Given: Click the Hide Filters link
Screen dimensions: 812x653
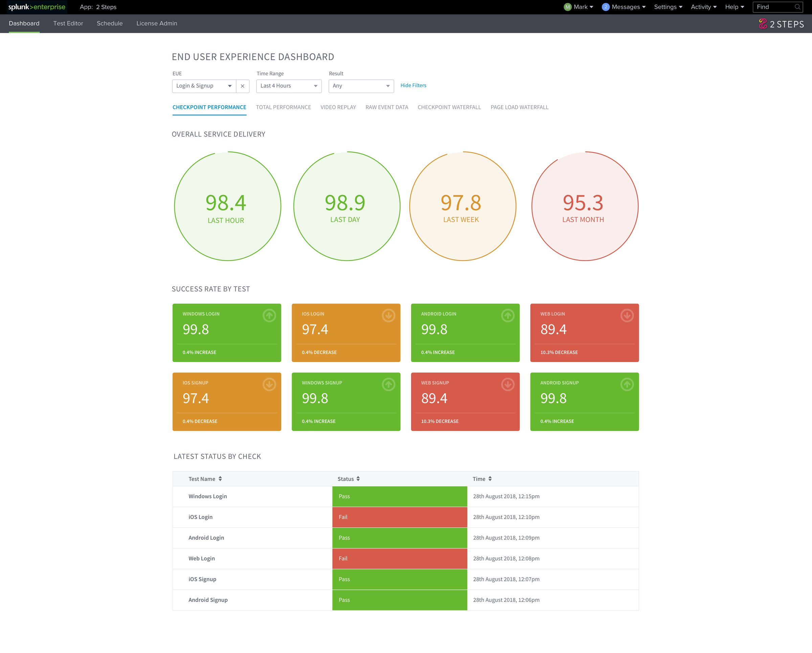Looking at the screenshot, I should click(x=413, y=86).
